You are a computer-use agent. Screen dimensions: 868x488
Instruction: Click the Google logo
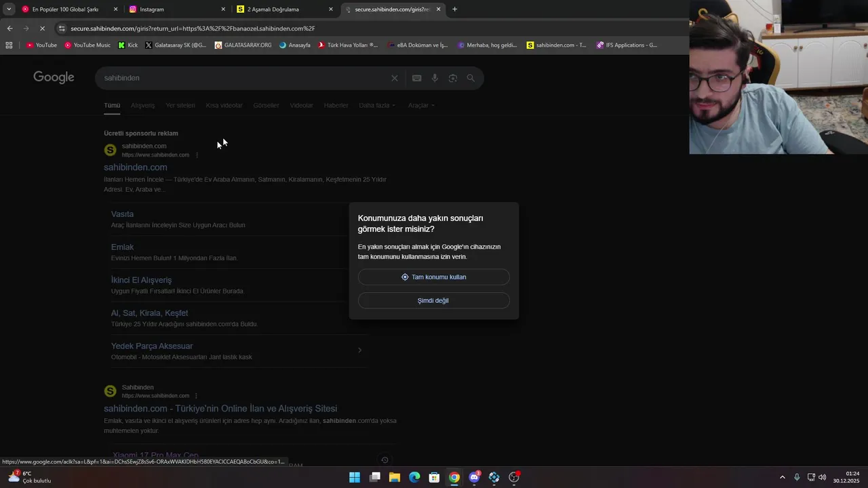pyautogui.click(x=54, y=77)
